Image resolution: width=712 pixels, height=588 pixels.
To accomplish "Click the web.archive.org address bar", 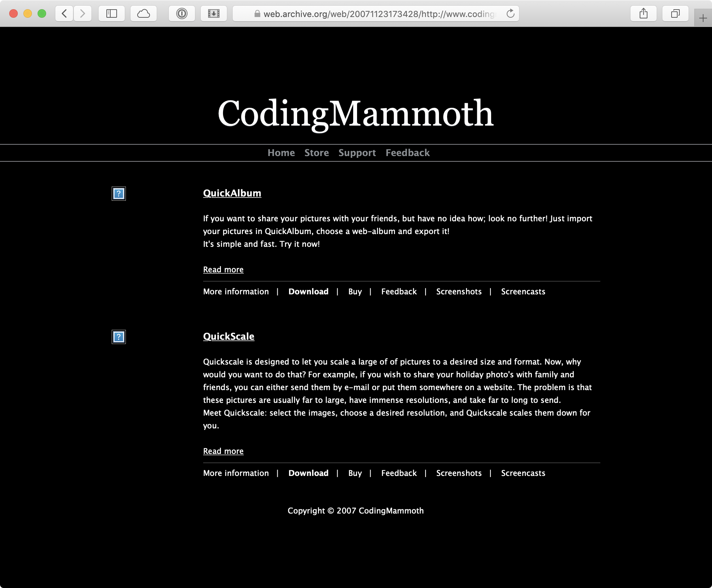I will (376, 14).
